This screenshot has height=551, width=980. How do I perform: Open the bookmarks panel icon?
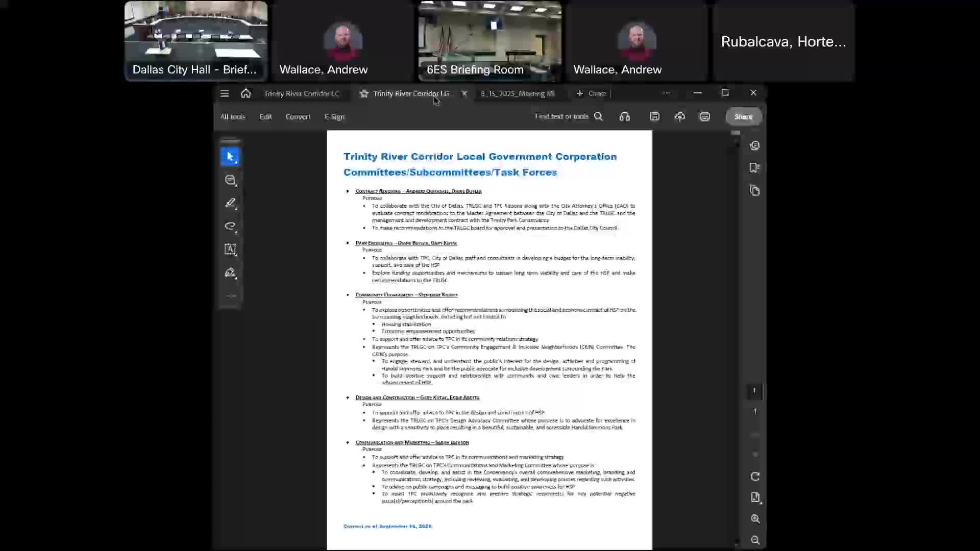754,168
